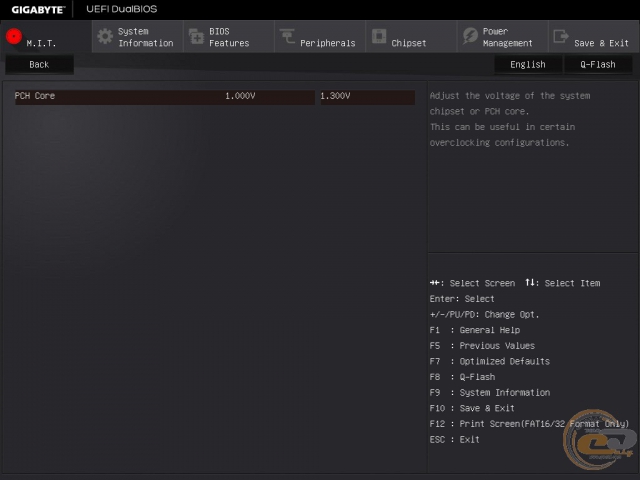Click the red M.I.T. circle icon
The image size is (640, 480).
pyautogui.click(x=14, y=37)
